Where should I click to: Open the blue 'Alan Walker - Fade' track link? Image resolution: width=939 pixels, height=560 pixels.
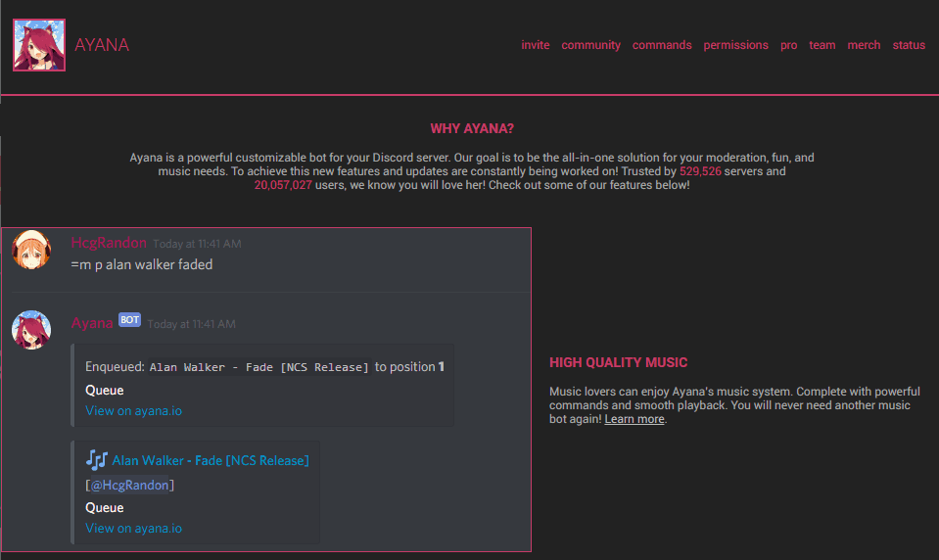[x=211, y=460]
